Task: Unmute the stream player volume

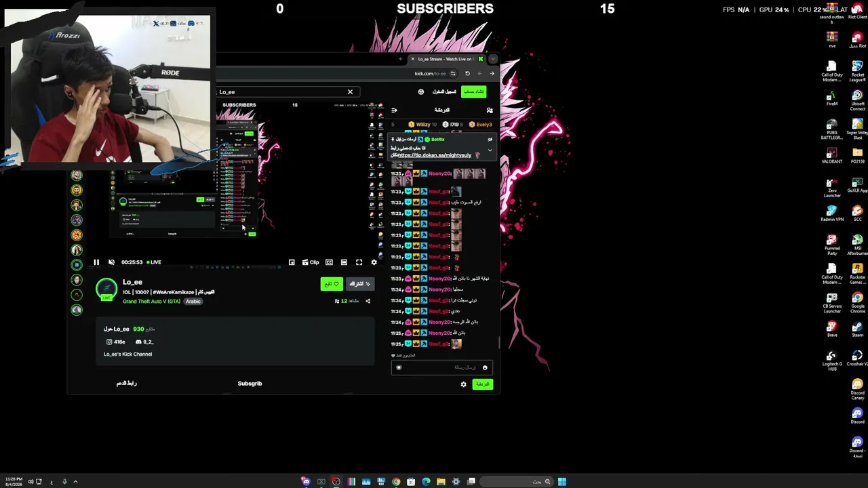Action: 111,262
